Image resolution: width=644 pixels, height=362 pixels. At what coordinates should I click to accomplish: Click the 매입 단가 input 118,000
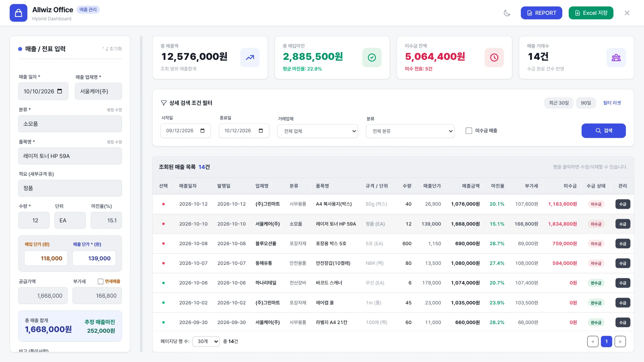[x=46, y=258]
